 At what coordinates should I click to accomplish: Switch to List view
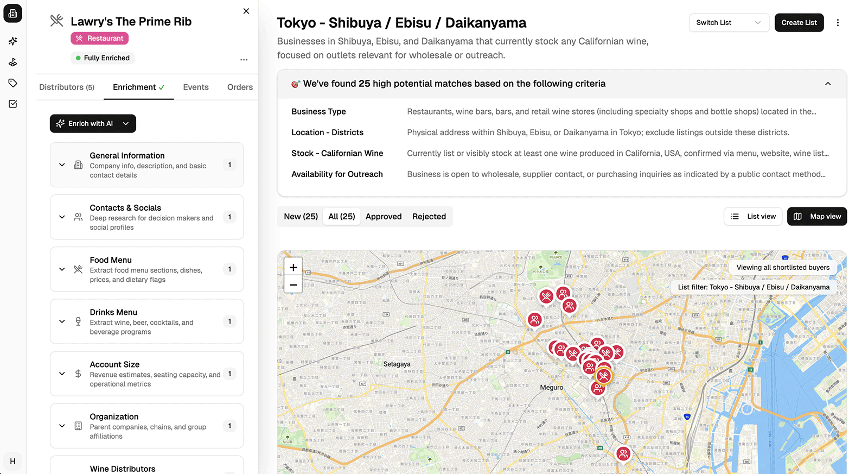pos(753,217)
